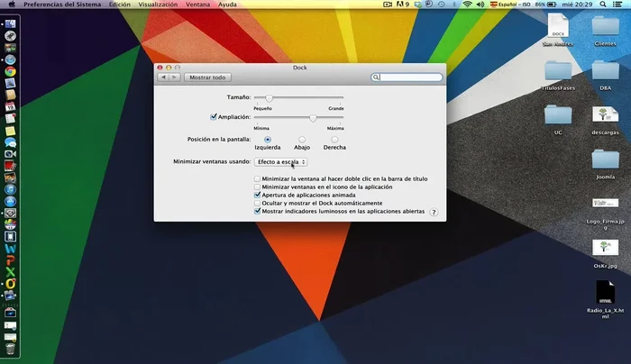Open the Ventana menu
Image resolution: width=631 pixels, height=364 pixels.
[x=197, y=5]
